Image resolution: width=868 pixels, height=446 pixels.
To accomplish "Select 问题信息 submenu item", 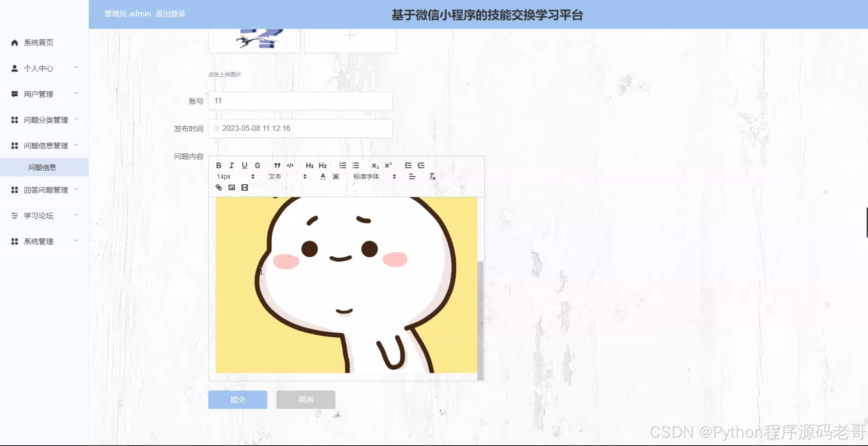I will pos(42,168).
